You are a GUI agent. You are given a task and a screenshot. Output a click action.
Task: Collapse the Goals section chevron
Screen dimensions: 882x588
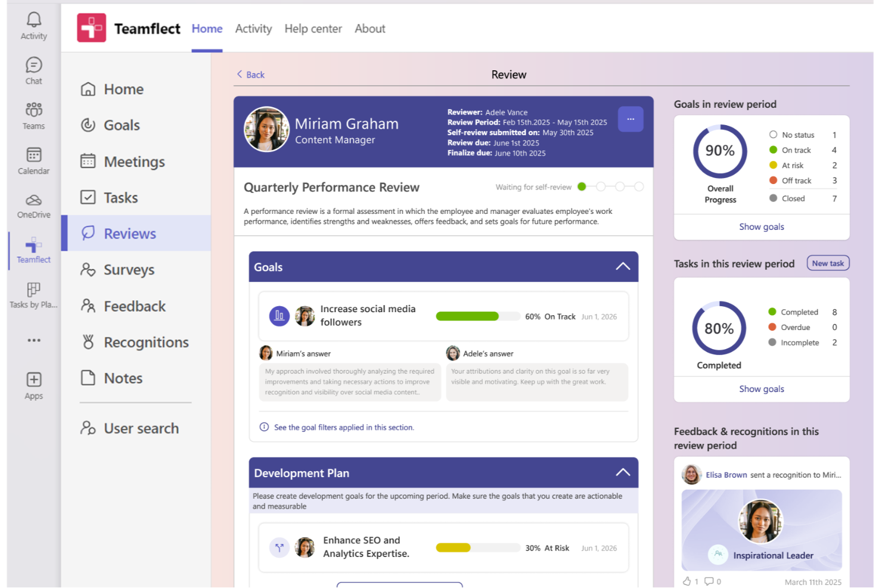[x=623, y=266]
